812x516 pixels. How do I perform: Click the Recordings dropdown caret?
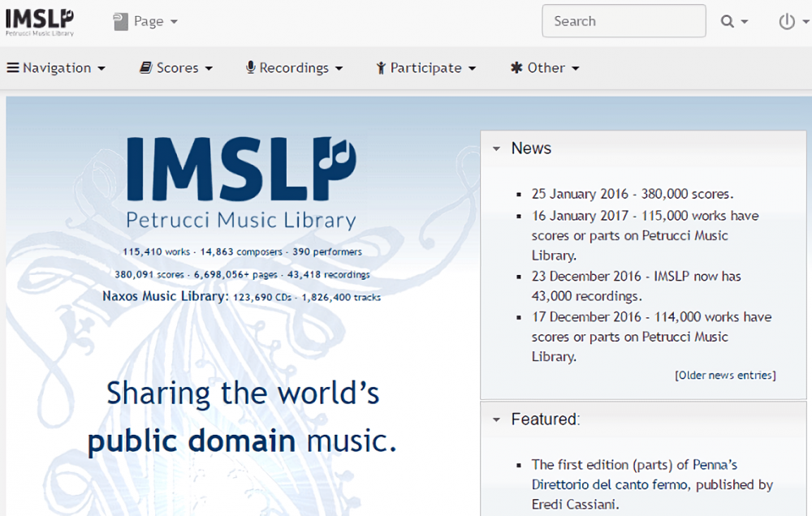339,68
